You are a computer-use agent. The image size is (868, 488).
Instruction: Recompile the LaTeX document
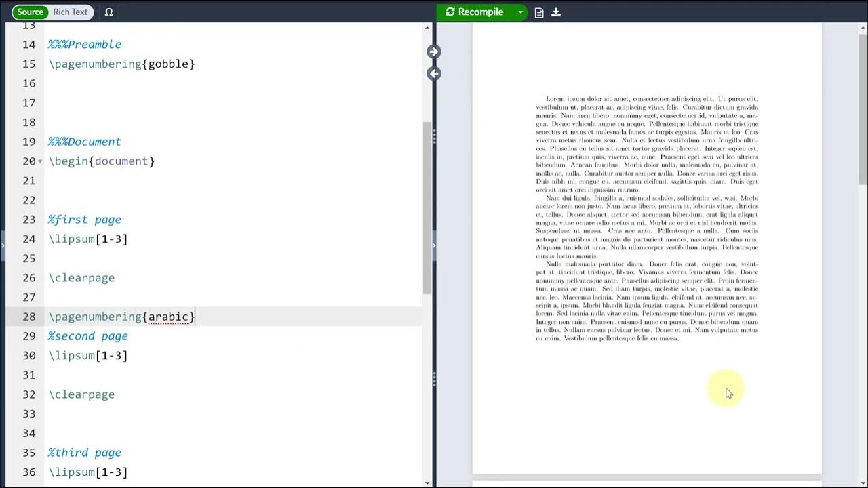475,12
